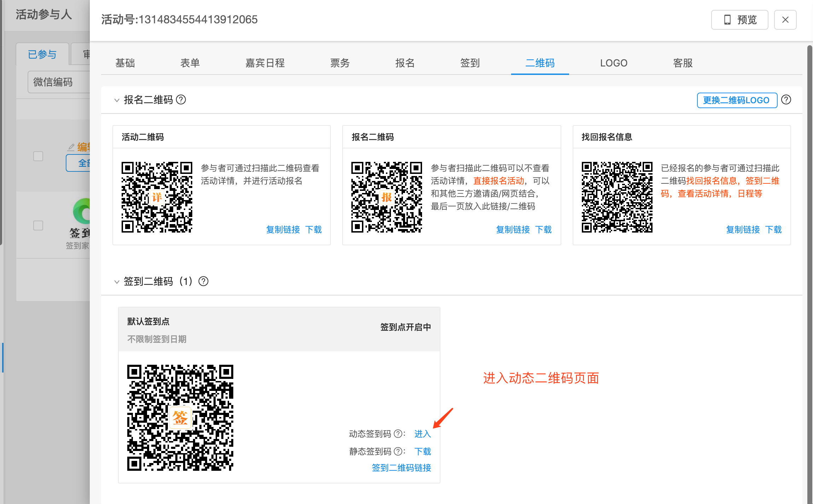Download the 找回报名信息 QR code

(x=773, y=230)
